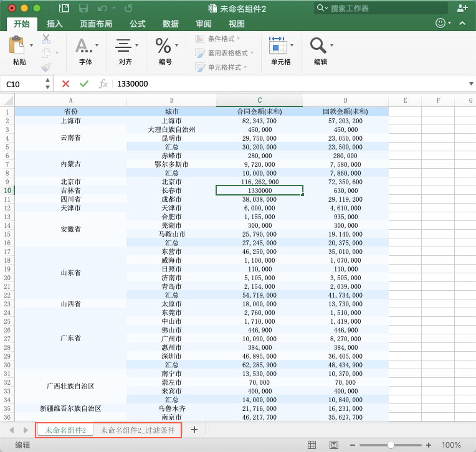Open the 数据 ribbon tab
The image size is (476, 452).
(170, 24)
